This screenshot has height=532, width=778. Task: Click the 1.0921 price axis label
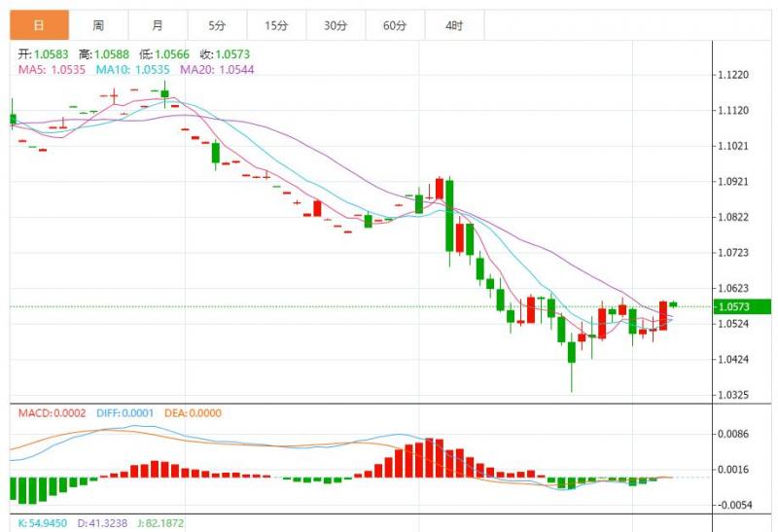[734, 182]
